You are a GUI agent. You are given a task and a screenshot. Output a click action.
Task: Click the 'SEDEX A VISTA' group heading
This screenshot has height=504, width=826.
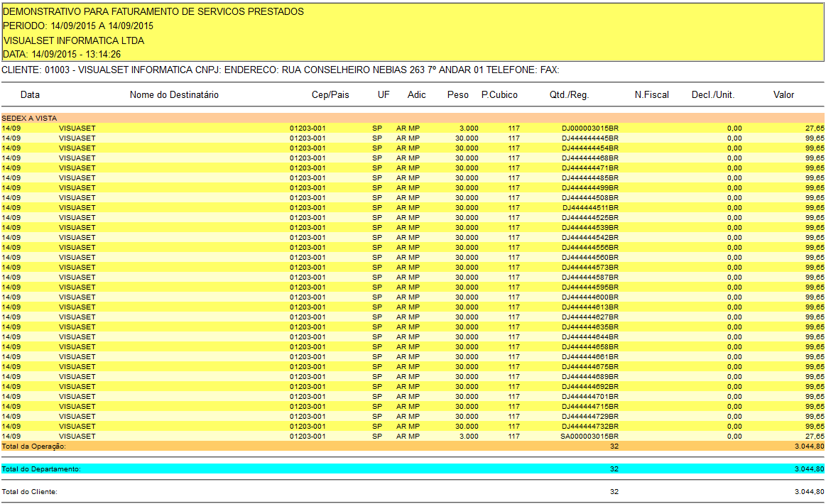pos(30,118)
